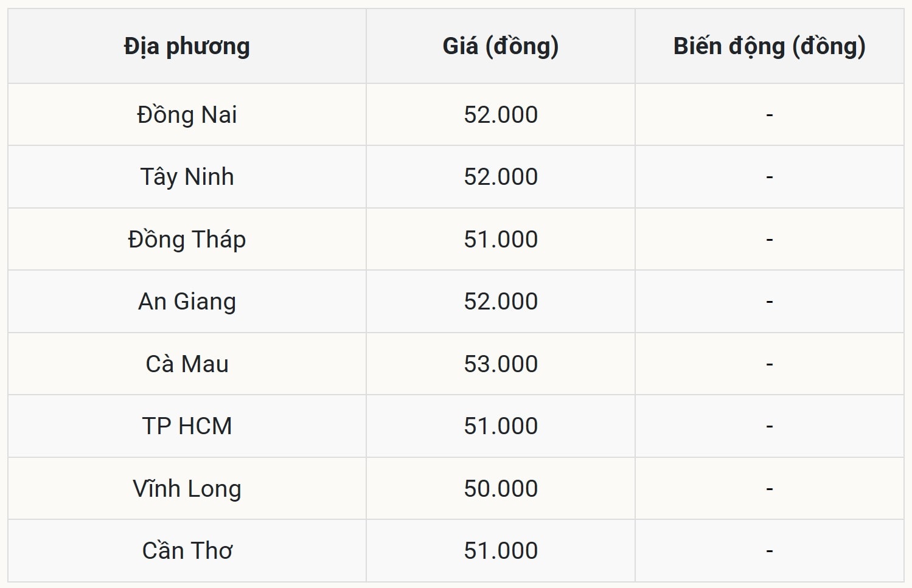Click the TP HCM fluctuation dash

[770, 426]
